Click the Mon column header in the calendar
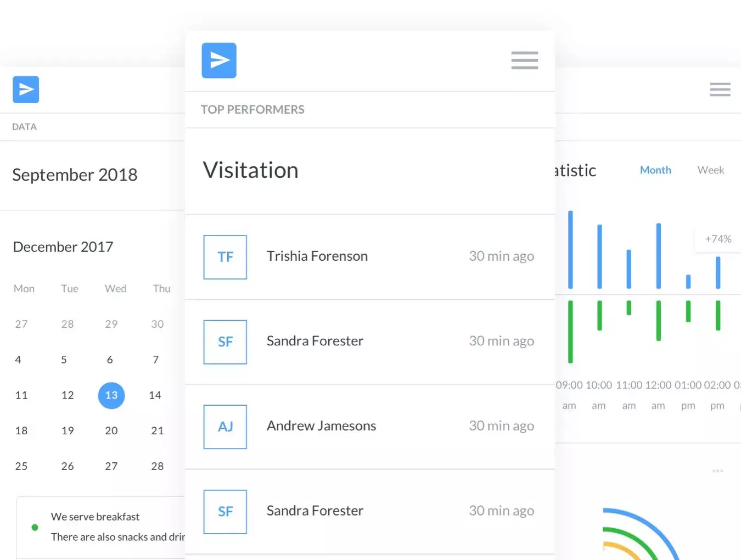 [24, 289]
